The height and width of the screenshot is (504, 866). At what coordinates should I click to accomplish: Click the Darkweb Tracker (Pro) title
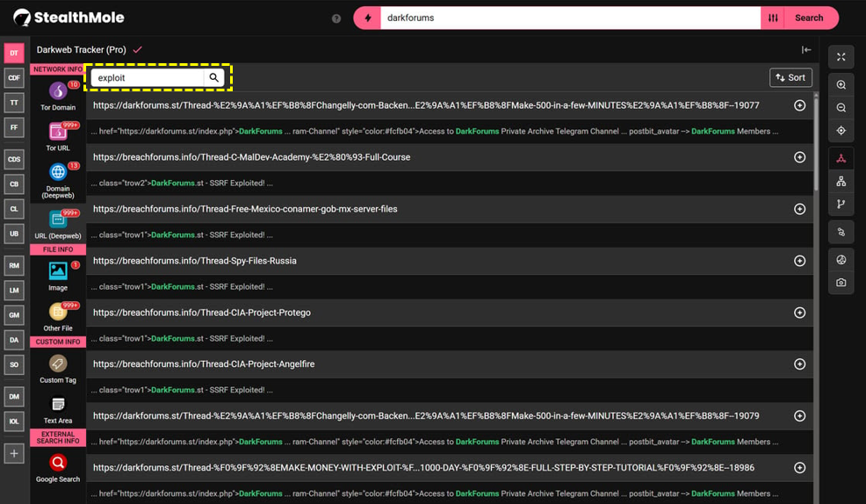tap(81, 50)
